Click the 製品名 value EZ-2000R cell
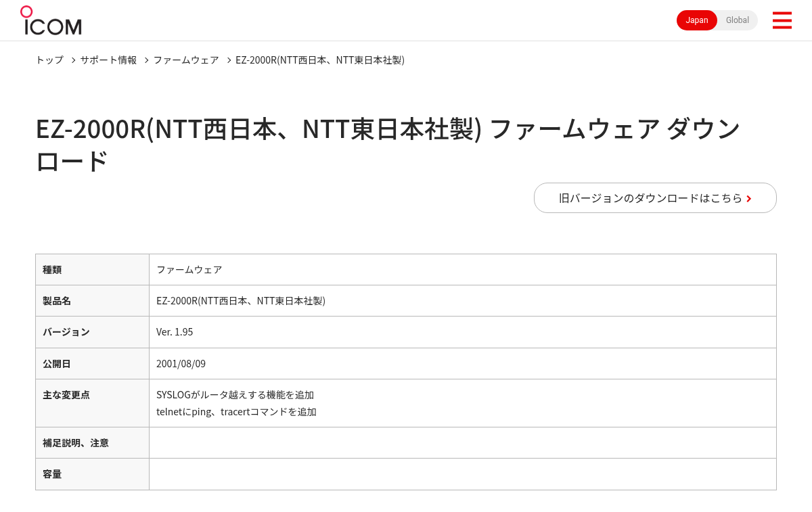The image size is (812, 512). [x=463, y=301]
